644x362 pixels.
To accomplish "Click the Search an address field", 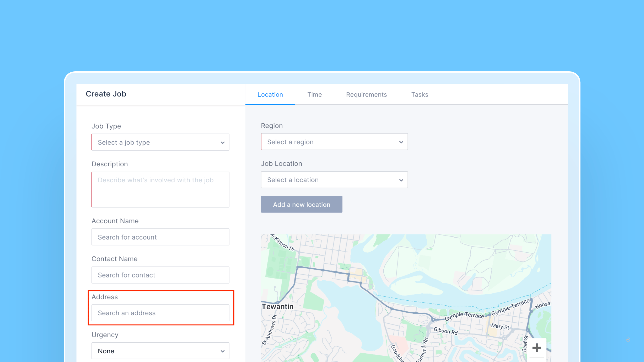I will click(160, 313).
